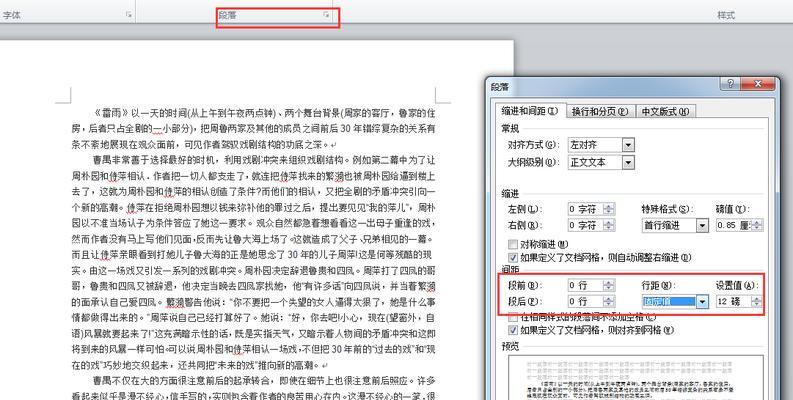Click the 左对齐 alignment combo box
The image size is (793, 400).
tap(601, 145)
